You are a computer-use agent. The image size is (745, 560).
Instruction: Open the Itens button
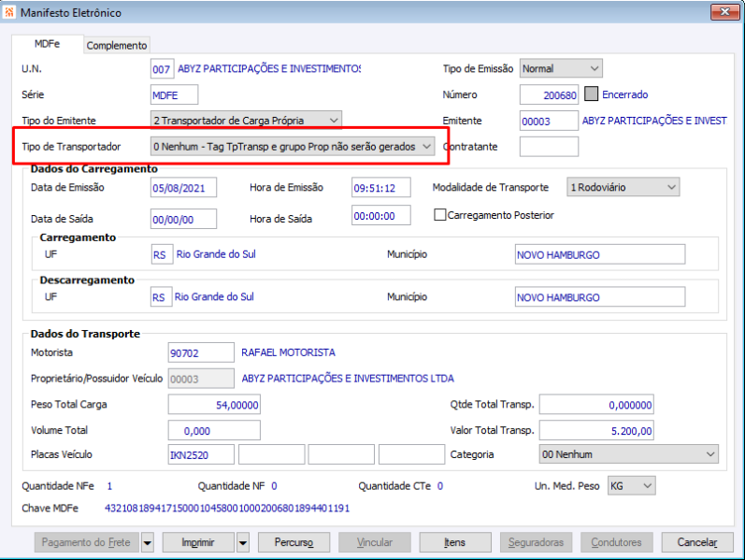click(x=455, y=542)
